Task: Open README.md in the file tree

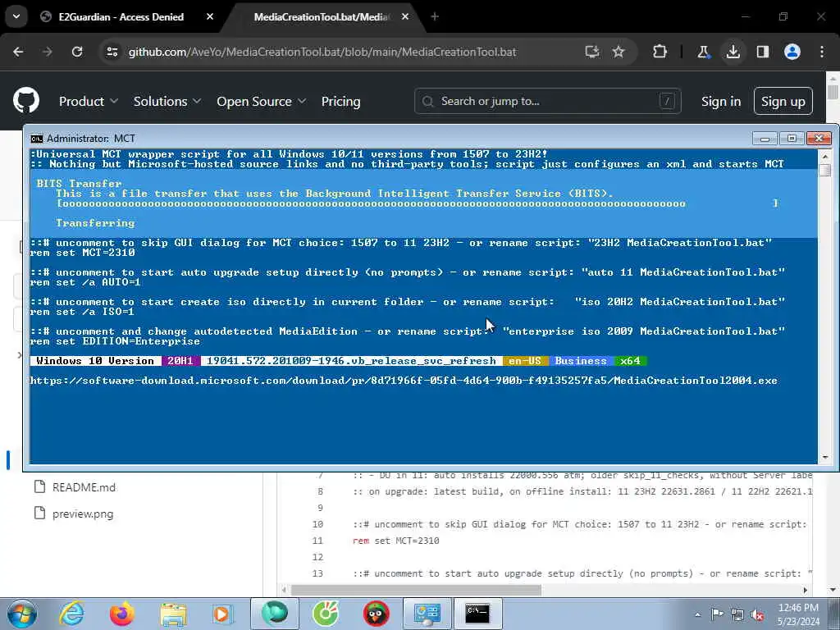Action: point(84,487)
